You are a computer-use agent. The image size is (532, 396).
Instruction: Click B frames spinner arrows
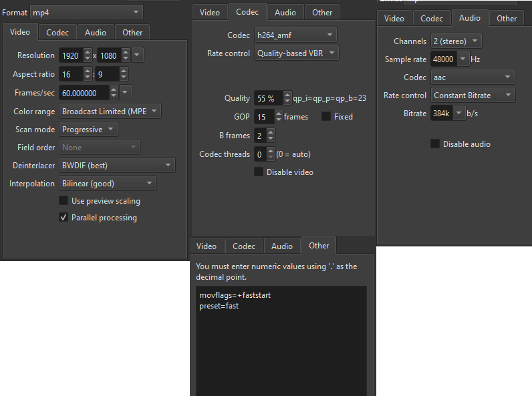(x=271, y=136)
